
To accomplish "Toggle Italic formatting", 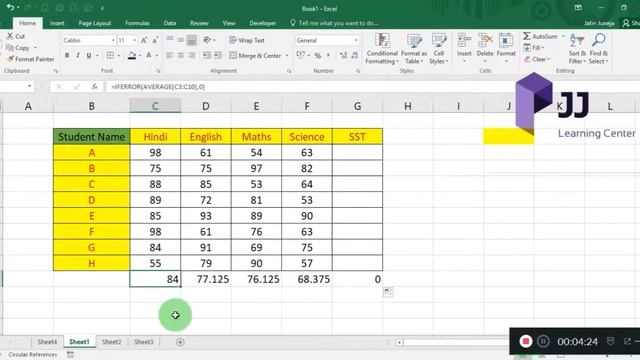I will tap(78, 55).
